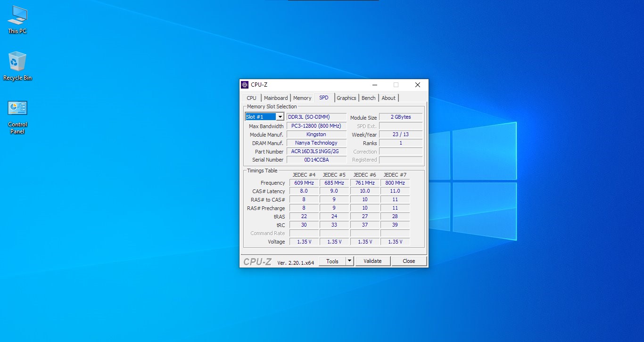Click the DDR3L (SO-DIMM) type field

[x=316, y=117]
